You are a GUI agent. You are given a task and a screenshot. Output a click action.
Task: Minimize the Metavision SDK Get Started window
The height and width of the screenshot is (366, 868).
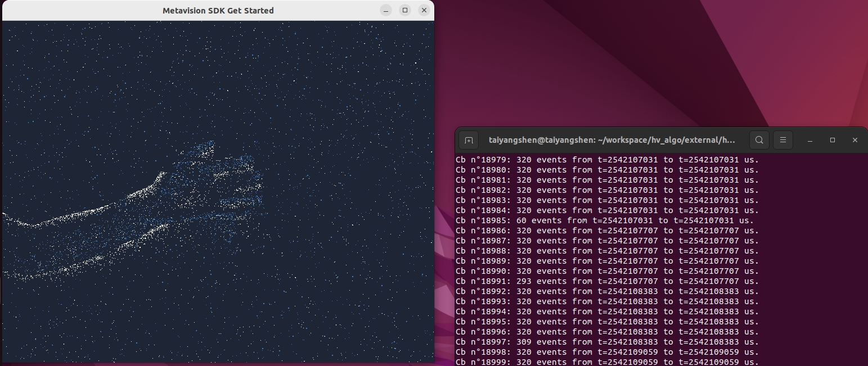tap(386, 10)
